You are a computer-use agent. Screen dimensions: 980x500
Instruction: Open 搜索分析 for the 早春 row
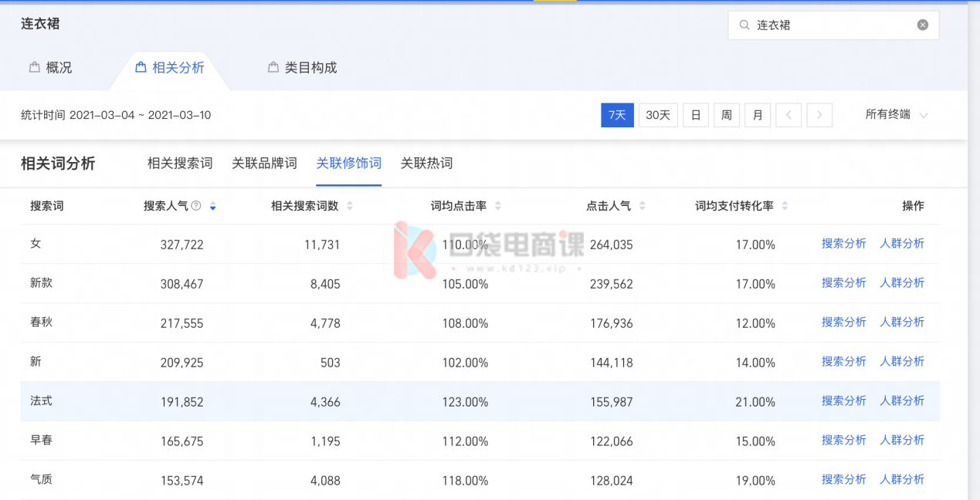click(x=844, y=441)
